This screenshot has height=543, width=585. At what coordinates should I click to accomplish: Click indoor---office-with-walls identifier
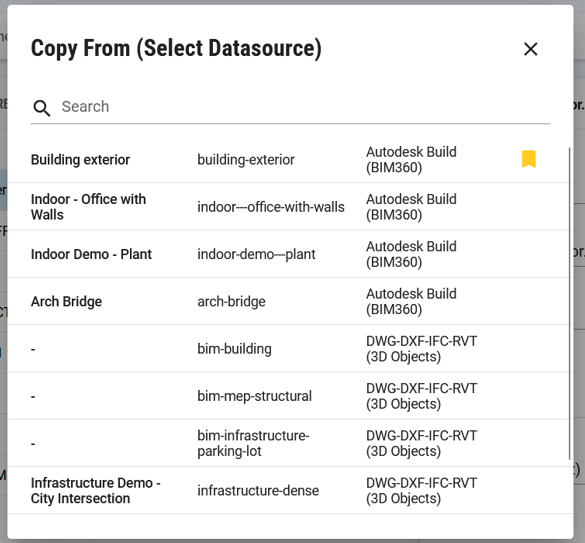click(271, 207)
